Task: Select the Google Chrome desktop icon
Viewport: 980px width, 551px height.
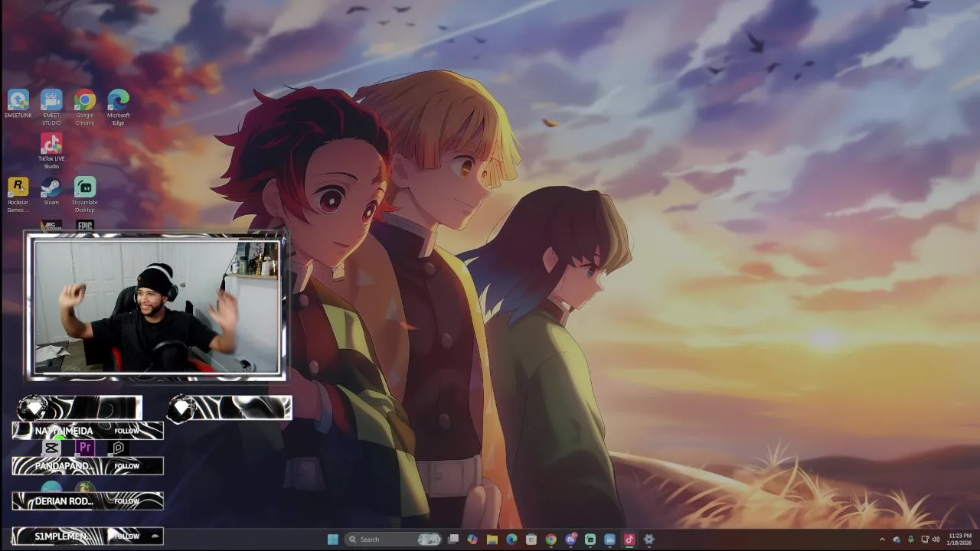Action: (85, 108)
